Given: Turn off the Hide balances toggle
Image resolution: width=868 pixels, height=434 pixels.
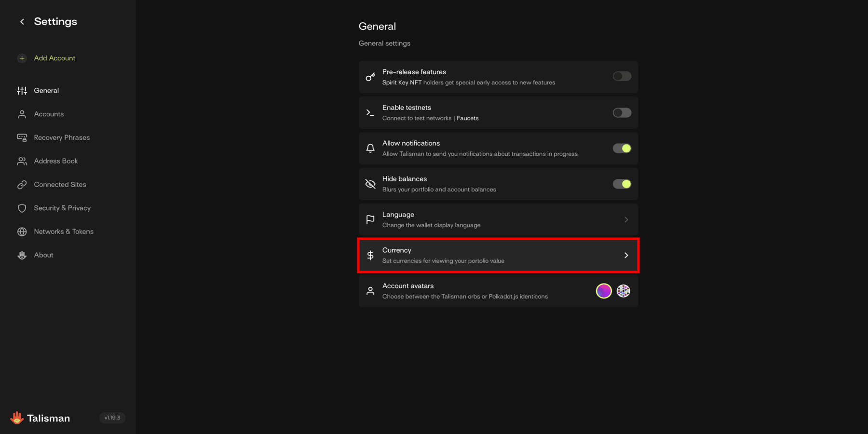Looking at the screenshot, I should click(622, 184).
